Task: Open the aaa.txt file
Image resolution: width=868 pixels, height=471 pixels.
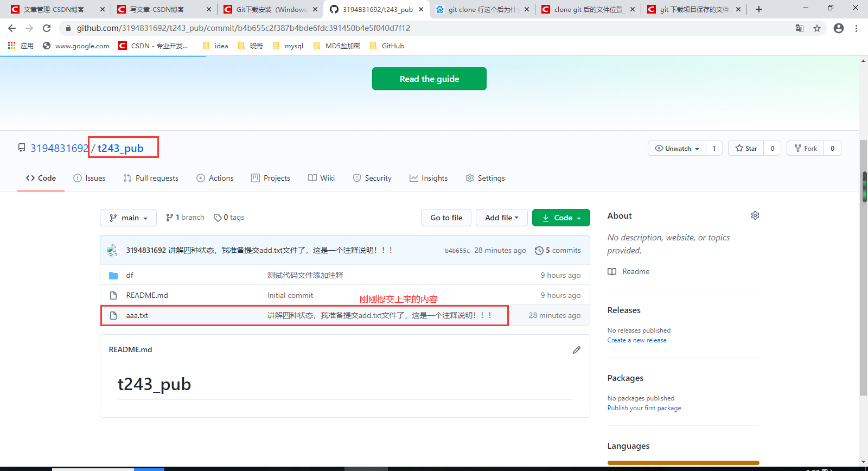Action: (x=137, y=315)
